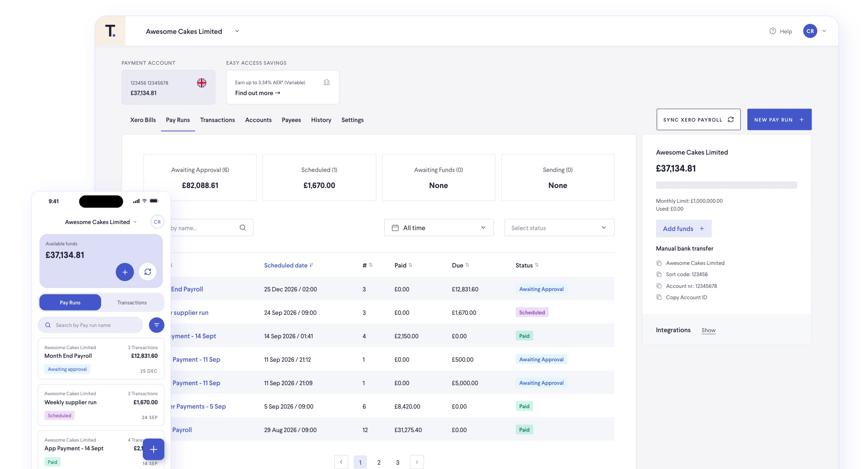This screenshot has width=868, height=469.
Task: Select the Pay Runs tab
Action: click(178, 120)
